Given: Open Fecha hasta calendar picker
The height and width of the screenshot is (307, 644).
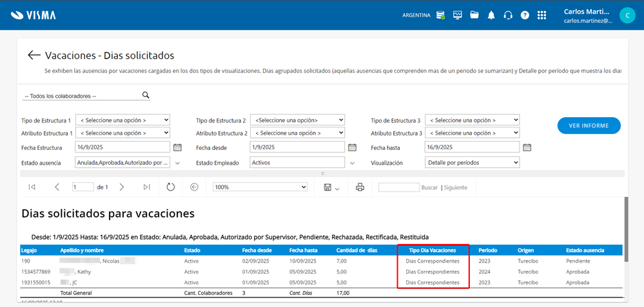Looking at the screenshot, I should click(527, 147).
